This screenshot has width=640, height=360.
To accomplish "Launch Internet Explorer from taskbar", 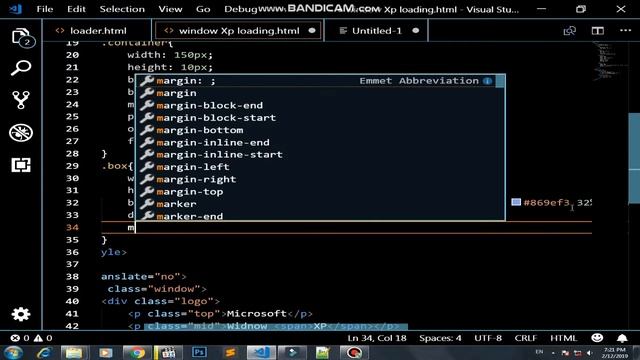I will coord(44,353).
